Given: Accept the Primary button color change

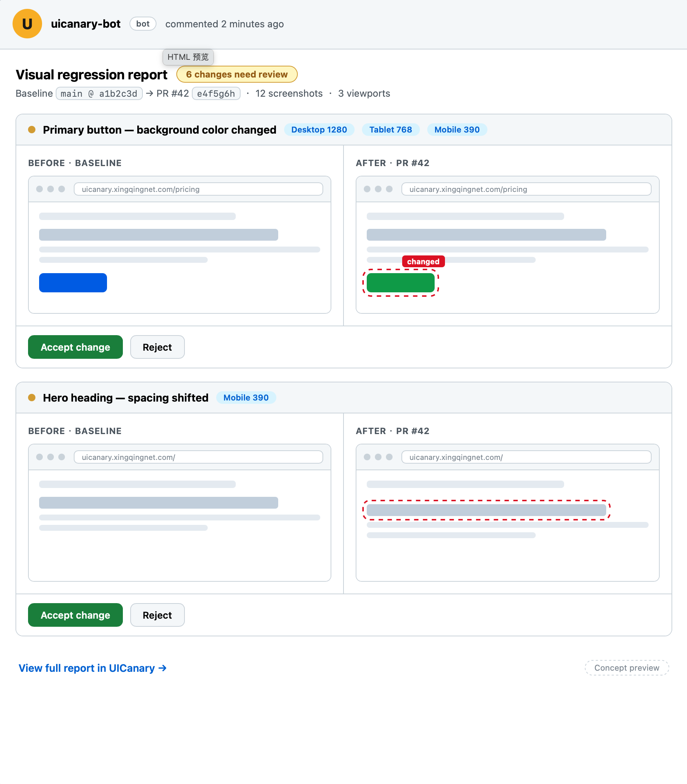Looking at the screenshot, I should click(76, 347).
